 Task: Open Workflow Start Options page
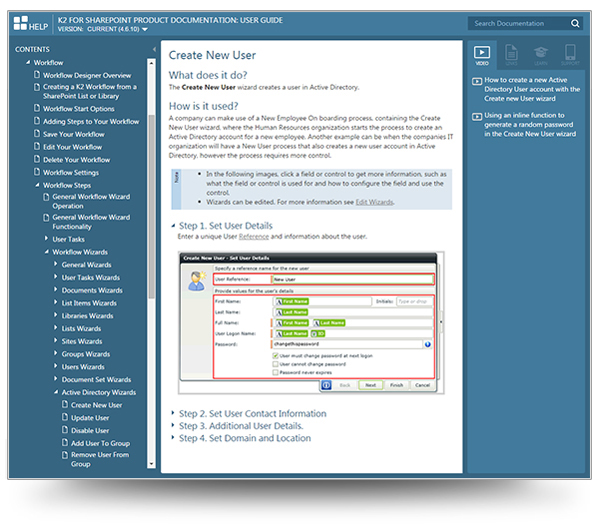tap(79, 109)
